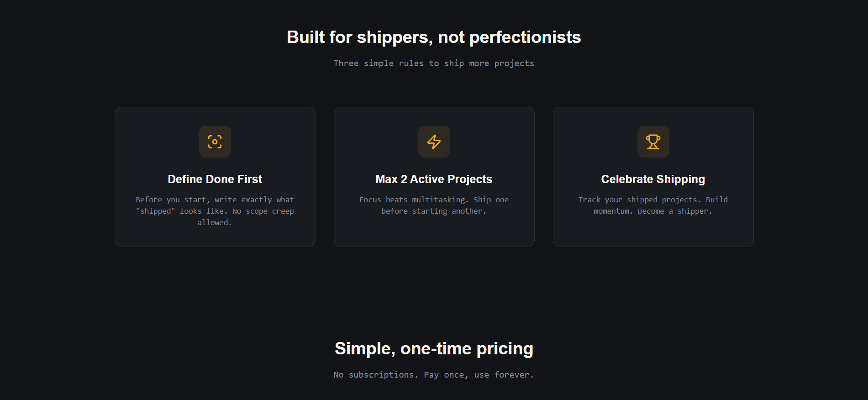The width and height of the screenshot is (868, 400).
Task: Click the focus target icon in first card
Action: (215, 142)
